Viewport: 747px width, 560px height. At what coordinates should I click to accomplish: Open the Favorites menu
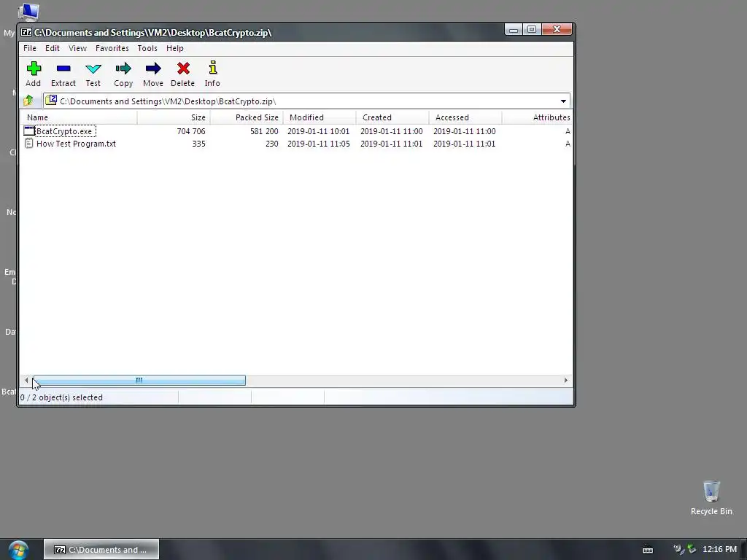(x=112, y=48)
